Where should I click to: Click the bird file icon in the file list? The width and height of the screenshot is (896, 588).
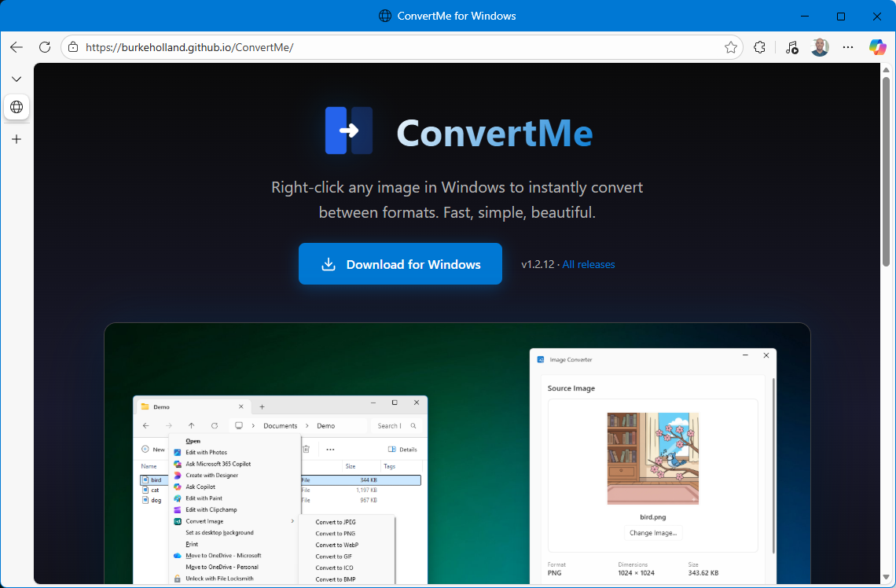tap(145, 480)
